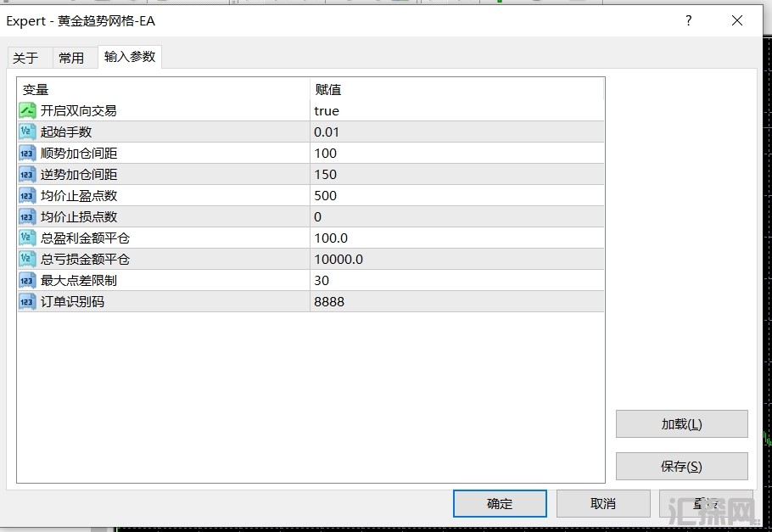Click the integer icon beside 逆势加仓间距

27,175
